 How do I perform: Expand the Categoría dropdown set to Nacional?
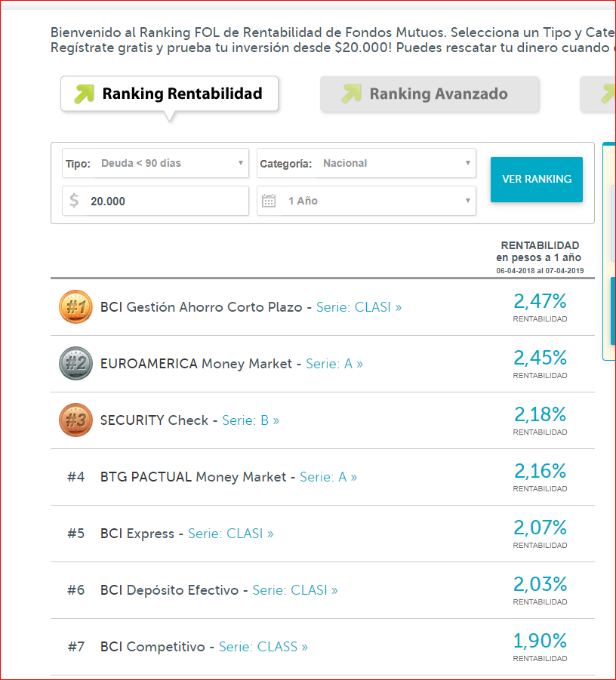(x=367, y=163)
